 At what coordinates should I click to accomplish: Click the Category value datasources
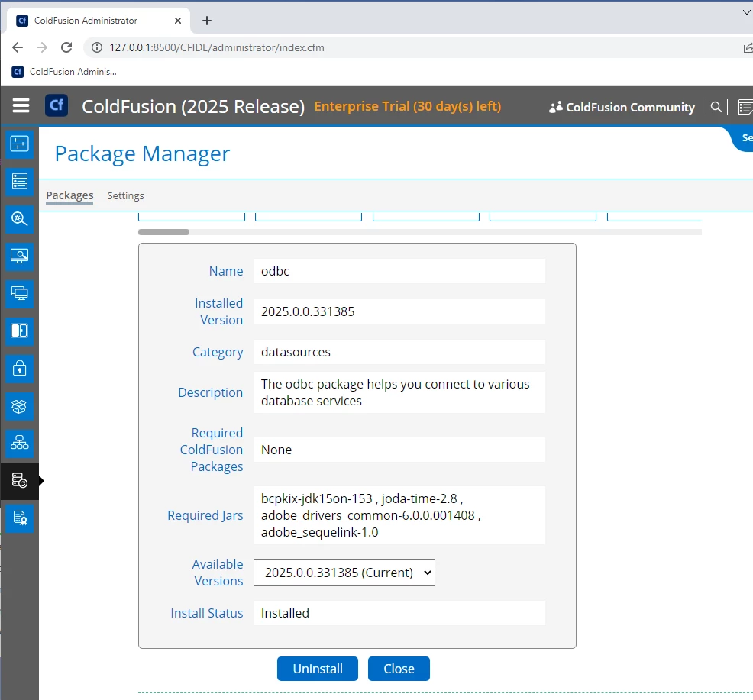point(399,352)
